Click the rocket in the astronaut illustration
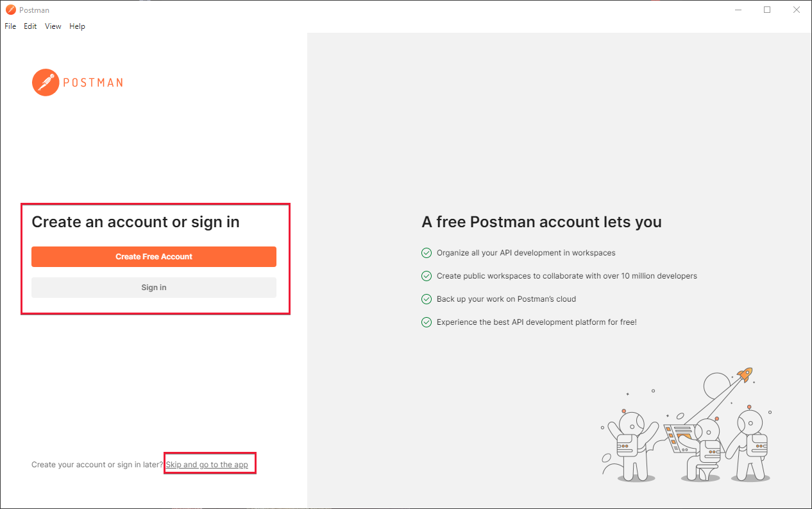 click(743, 374)
